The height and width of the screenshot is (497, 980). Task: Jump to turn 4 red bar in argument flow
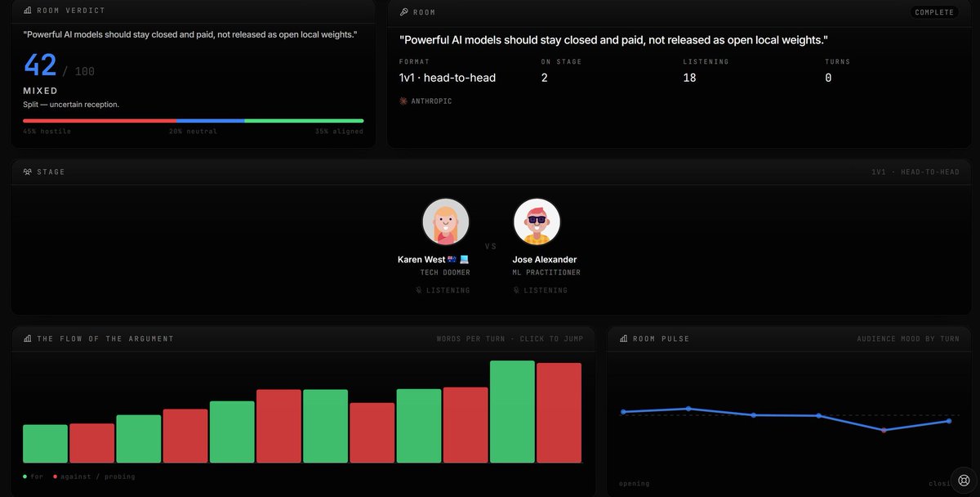pos(185,437)
